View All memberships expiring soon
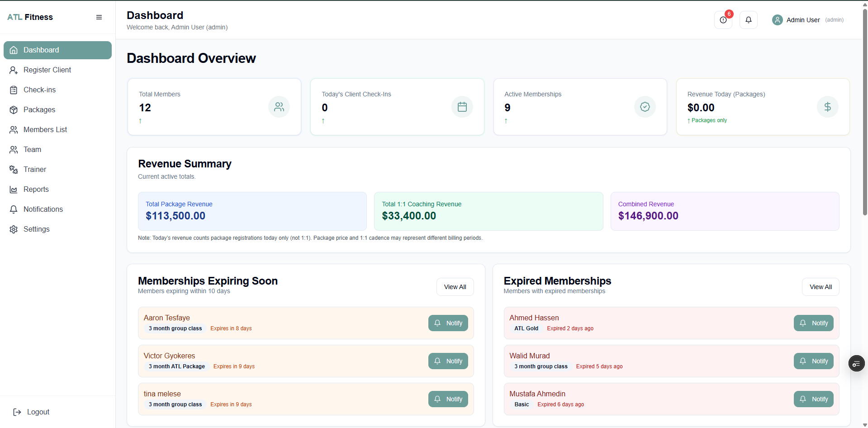Image resolution: width=868 pixels, height=428 pixels. (455, 287)
